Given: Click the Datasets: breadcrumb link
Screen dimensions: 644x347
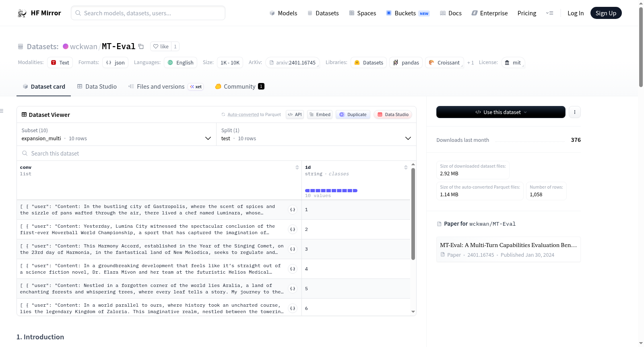Looking at the screenshot, I should pos(43,46).
